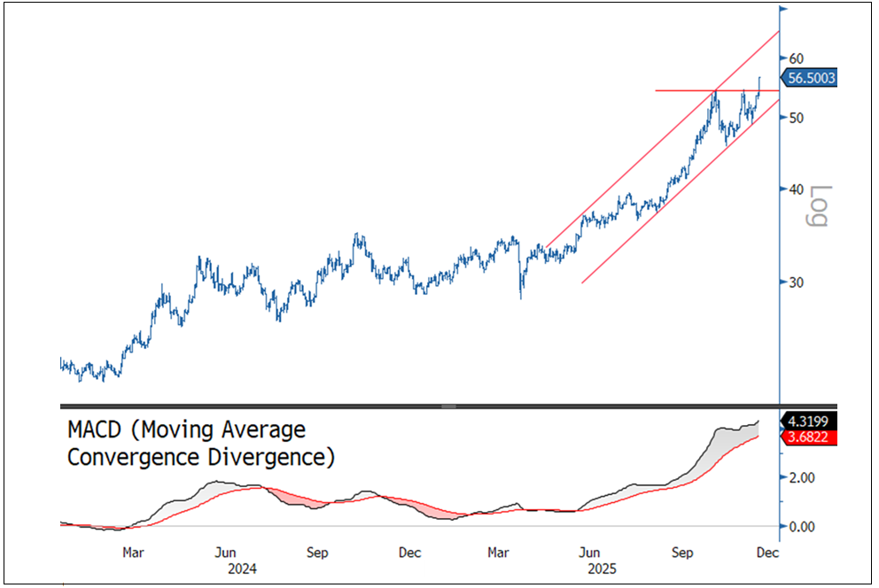Click the 56.5003 last price badge
The height and width of the screenshot is (588, 879).
pyautogui.click(x=808, y=78)
